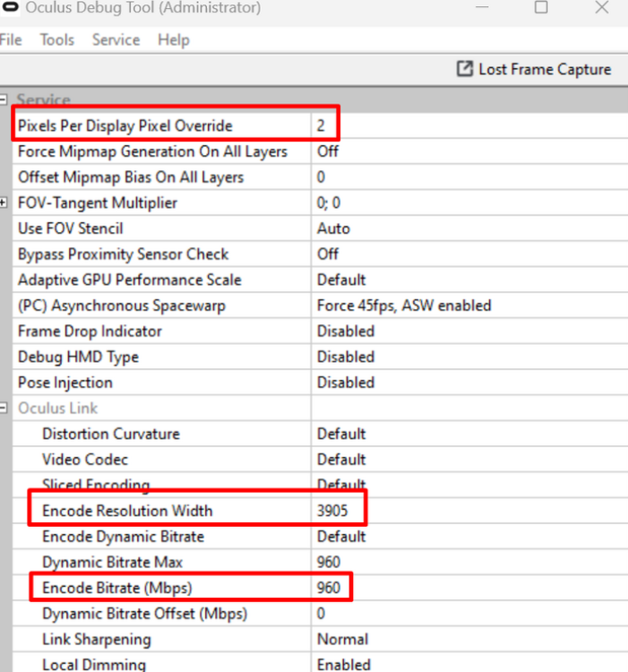Select the Use FOV Stencil label
This screenshot has width=628, height=672.
tap(70, 228)
